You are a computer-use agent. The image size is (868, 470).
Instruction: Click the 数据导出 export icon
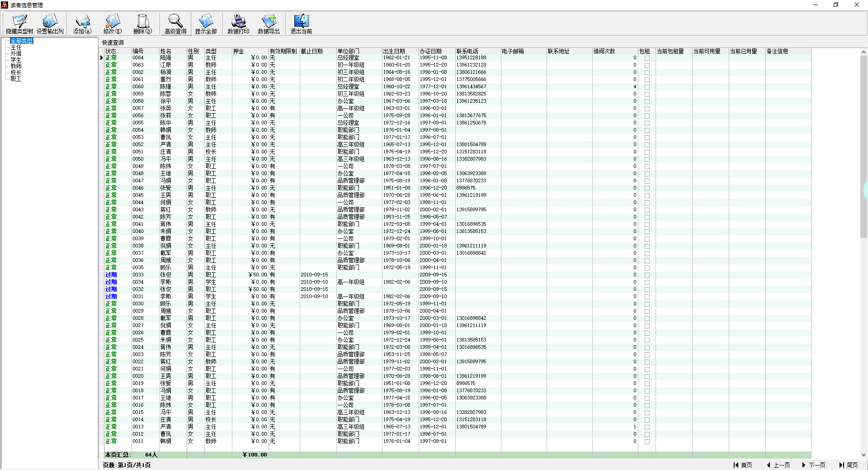[x=269, y=24]
